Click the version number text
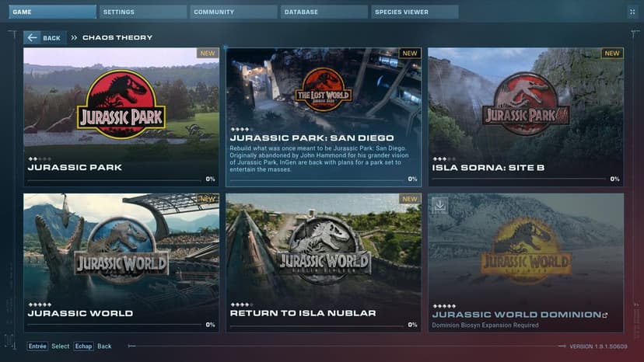Viewport: 644px width, 362px height. [598, 346]
